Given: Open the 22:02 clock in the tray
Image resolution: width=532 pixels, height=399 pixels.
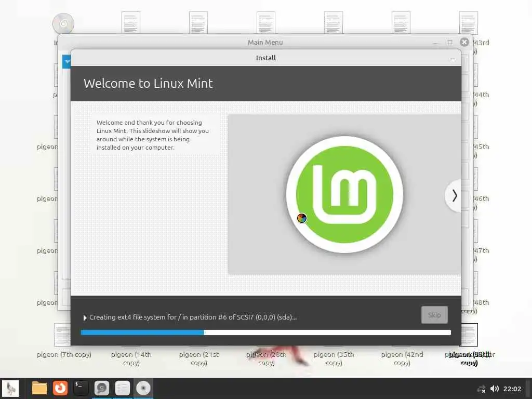Looking at the screenshot, I should tap(512, 389).
